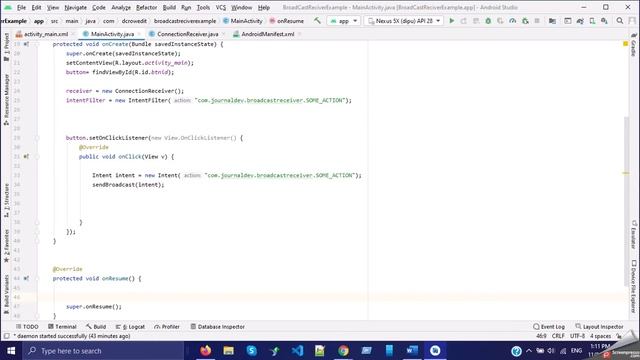Open Firefox from the taskbar
The width and height of the screenshot is (640, 360).
coord(206,351)
